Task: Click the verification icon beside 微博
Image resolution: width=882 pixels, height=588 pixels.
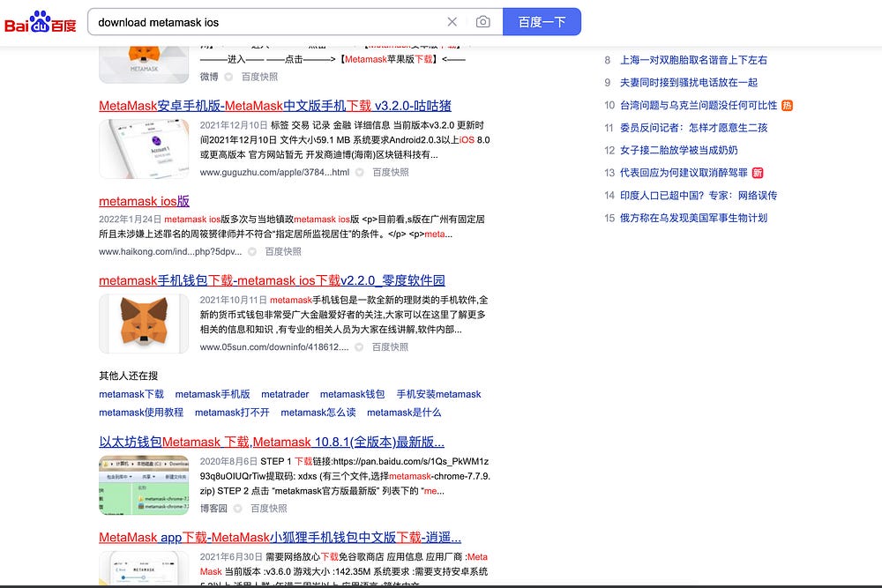Action: [x=228, y=77]
